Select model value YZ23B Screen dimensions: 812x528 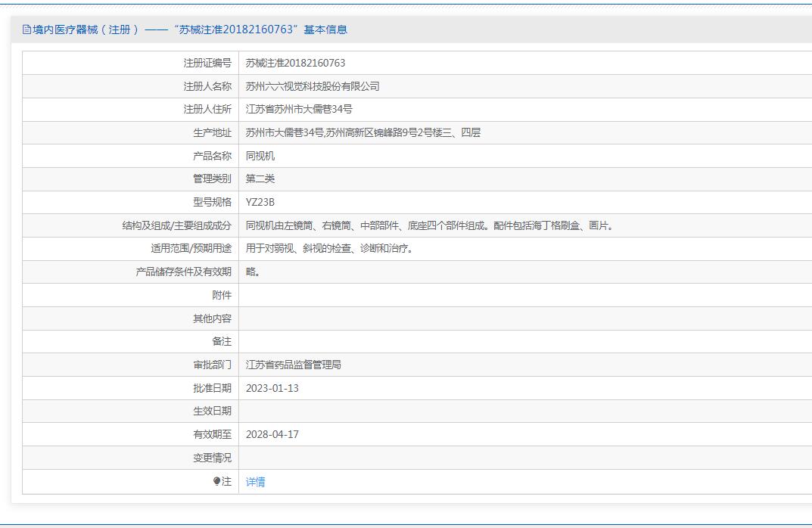point(260,202)
